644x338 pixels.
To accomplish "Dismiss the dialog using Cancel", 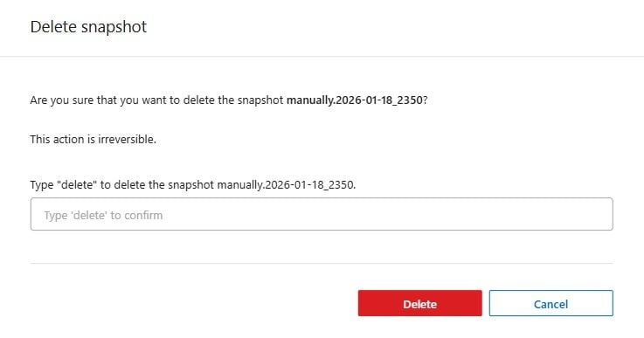I will [x=551, y=304].
